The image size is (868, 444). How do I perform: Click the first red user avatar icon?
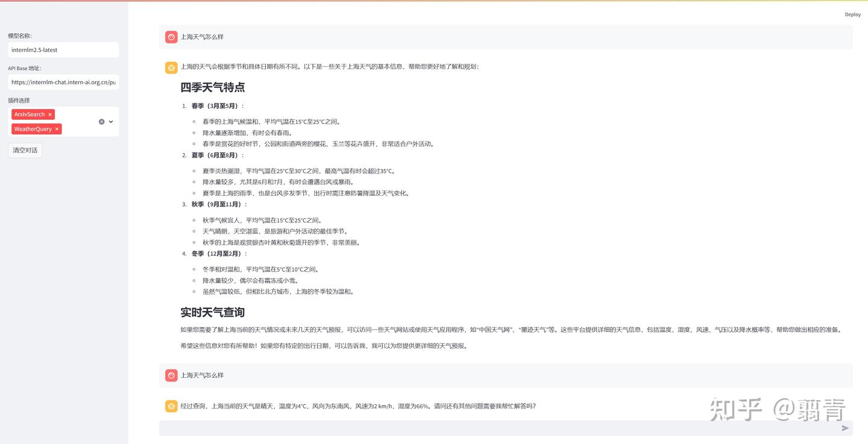pyautogui.click(x=171, y=37)
